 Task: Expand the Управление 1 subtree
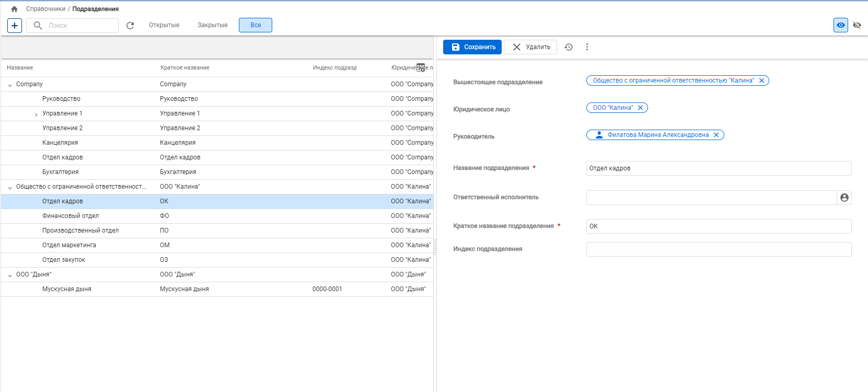point(36,114)
